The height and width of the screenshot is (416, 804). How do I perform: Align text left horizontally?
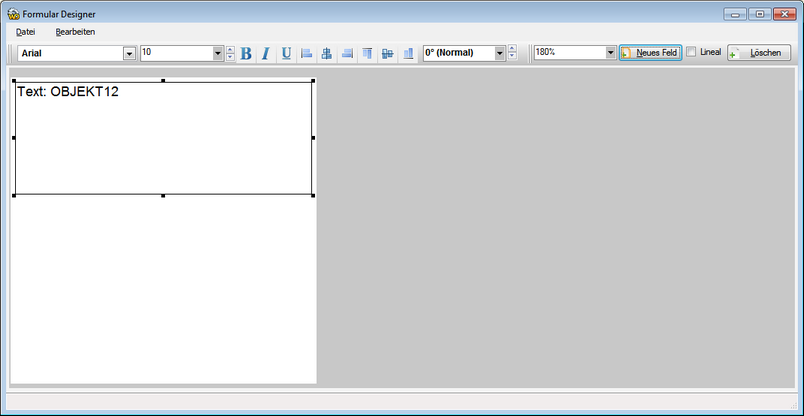click(x=306, y=53)
